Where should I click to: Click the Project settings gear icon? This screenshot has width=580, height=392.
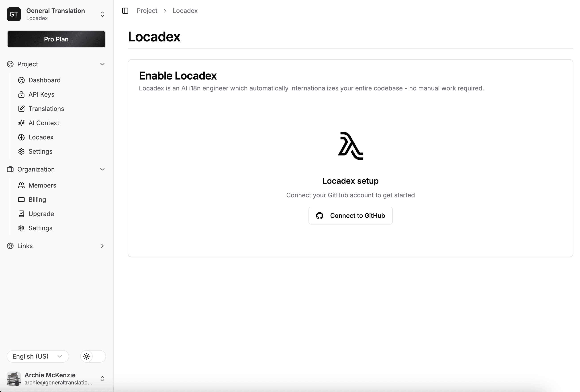coord(21,151)
